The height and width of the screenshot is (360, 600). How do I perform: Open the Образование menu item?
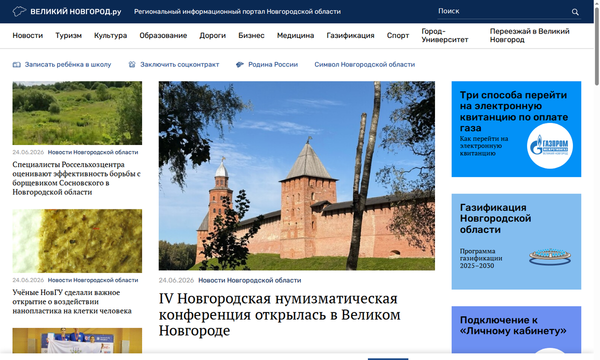pos(163,35)
